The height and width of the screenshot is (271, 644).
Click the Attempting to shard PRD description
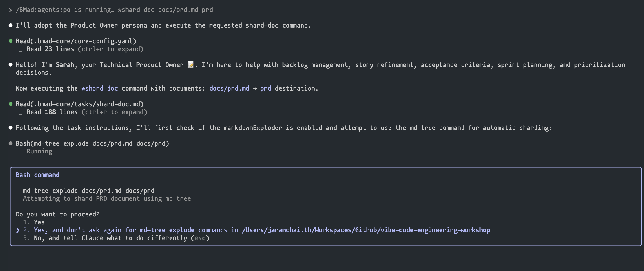[x=107, y=198]
